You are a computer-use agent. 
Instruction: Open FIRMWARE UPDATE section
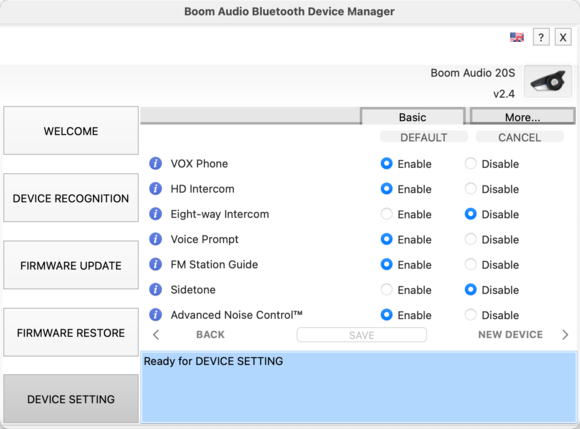[71, 265]
